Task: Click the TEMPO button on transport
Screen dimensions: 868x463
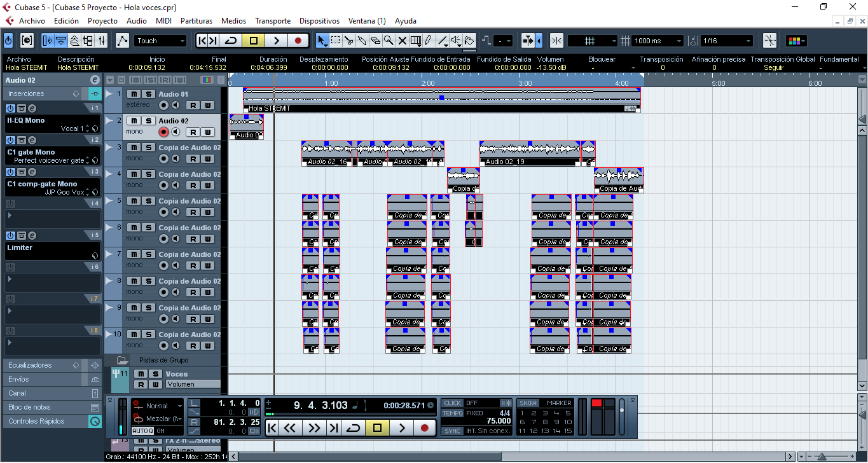Action: (x=453, y=413)
